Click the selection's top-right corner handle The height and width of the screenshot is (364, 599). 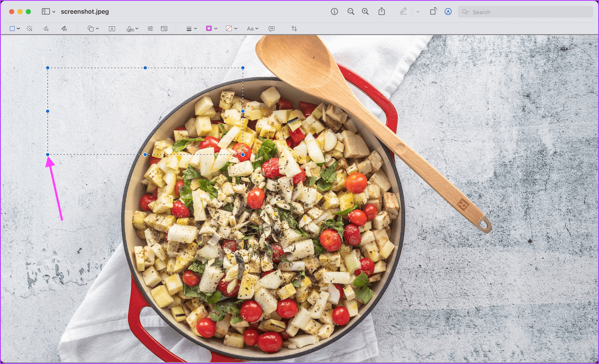point(243,68)
